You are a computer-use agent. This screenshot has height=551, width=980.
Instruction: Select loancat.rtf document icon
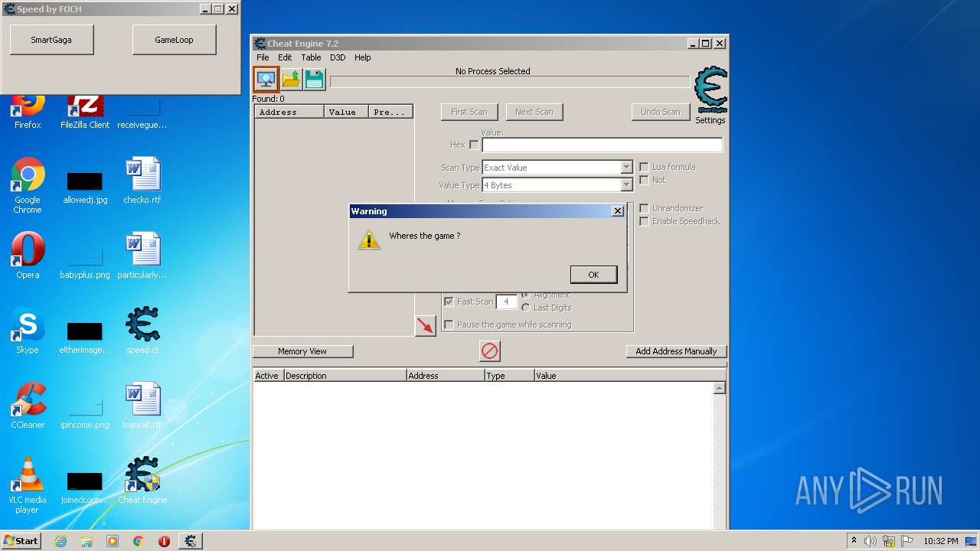coord(142,406)
